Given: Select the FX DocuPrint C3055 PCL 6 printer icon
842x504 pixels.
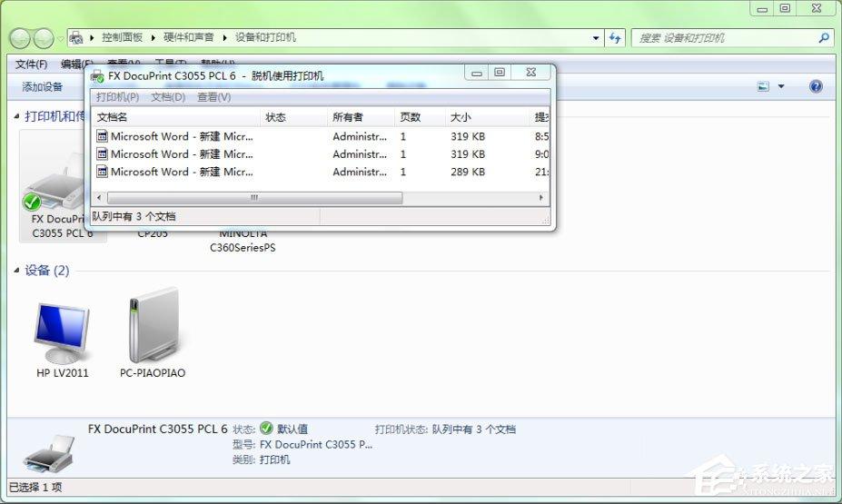Looking at the screenshot, I should point(53,183).
